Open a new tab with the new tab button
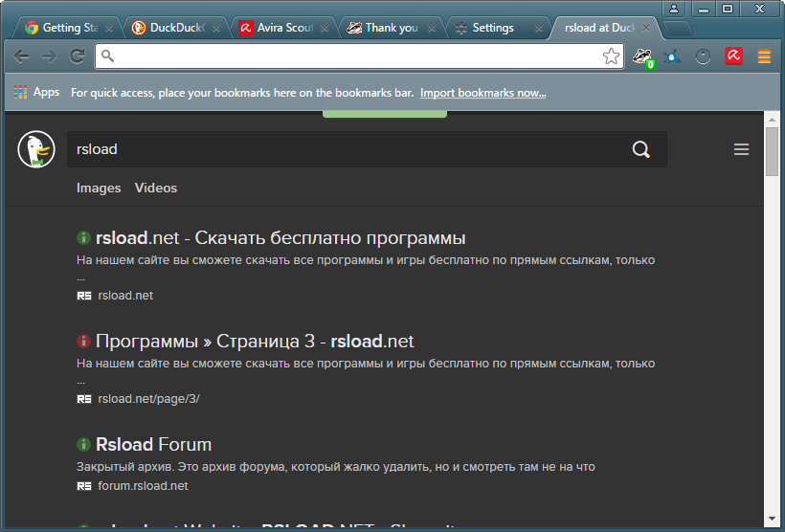Screen dimensions: 785x532 pyautogui.click(x=678, y=29)
